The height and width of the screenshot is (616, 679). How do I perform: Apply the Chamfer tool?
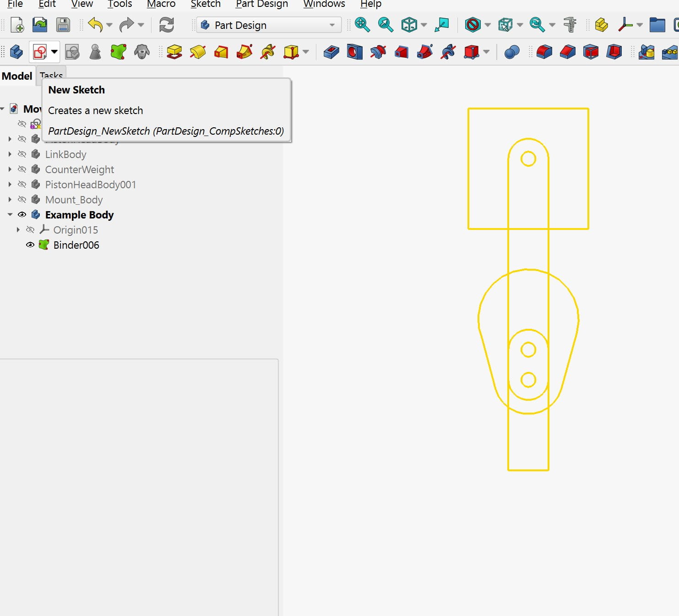568,52
